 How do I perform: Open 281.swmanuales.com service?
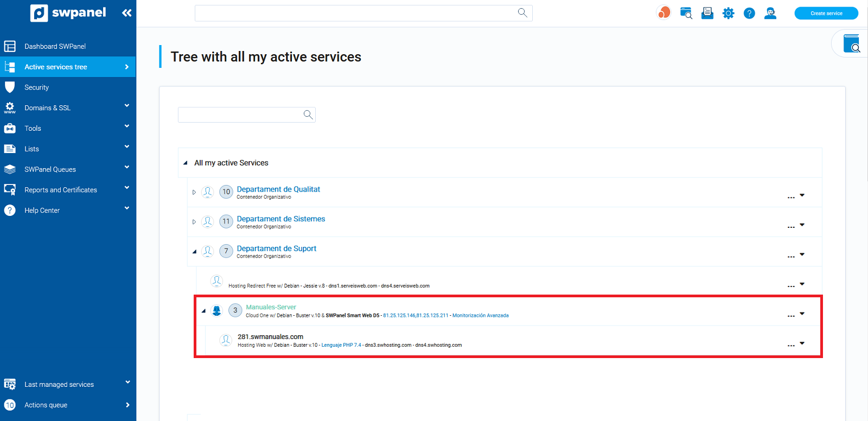(270, 337)
